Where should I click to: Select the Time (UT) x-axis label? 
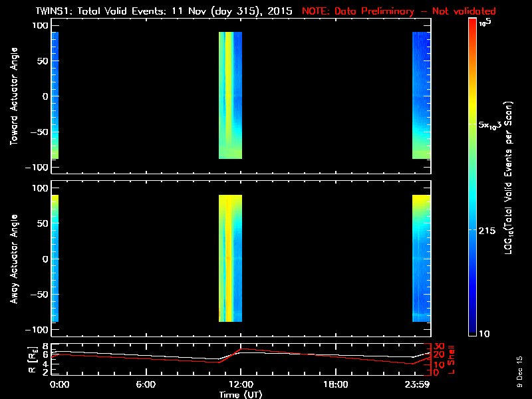[241, 394]
